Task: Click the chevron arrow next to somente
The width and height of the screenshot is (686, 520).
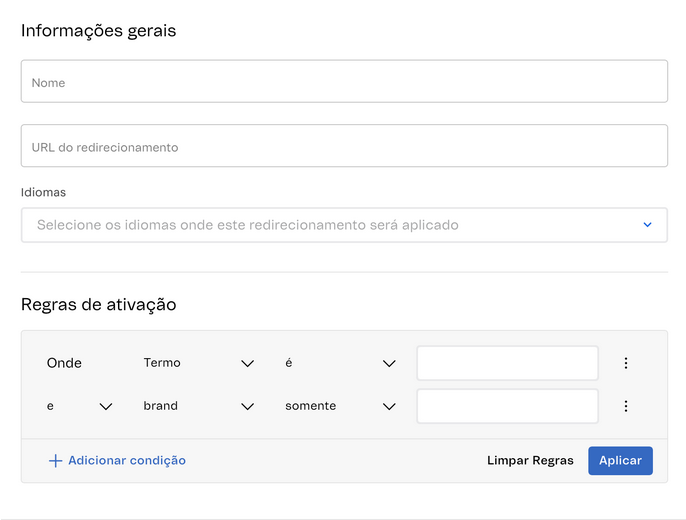Action: tap(390, 407)
